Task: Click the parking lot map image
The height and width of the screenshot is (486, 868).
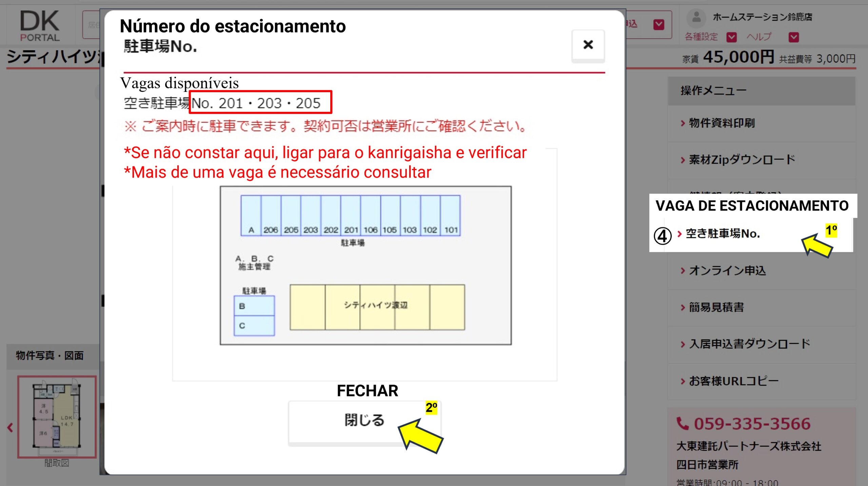Action: pos(366,265)
